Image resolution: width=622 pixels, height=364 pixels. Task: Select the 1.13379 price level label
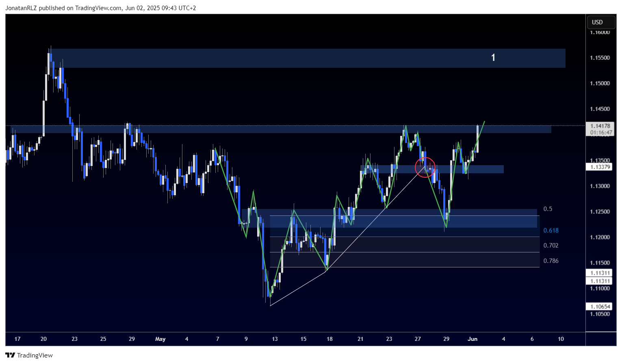pyautogui.click(x=600, y=167)
